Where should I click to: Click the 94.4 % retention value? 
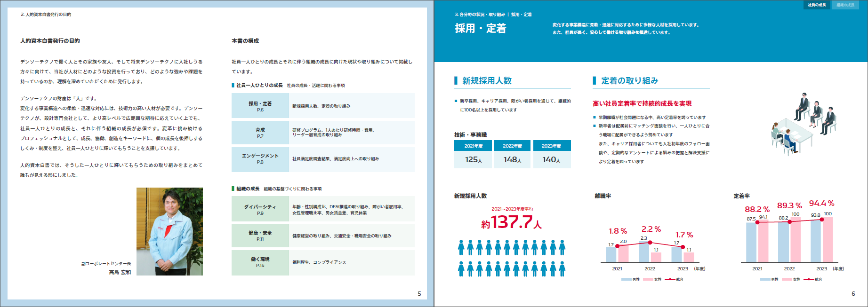[x=821, y=204]
